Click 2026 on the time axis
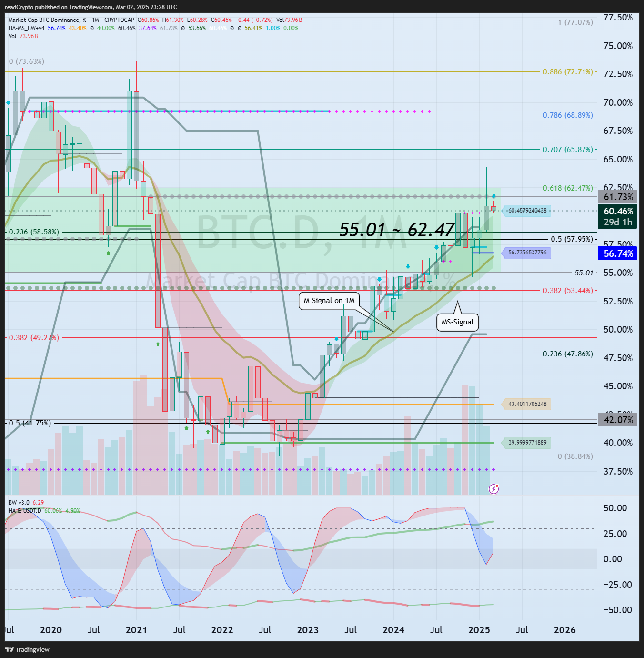644x658 pixels. click(565, 630)
